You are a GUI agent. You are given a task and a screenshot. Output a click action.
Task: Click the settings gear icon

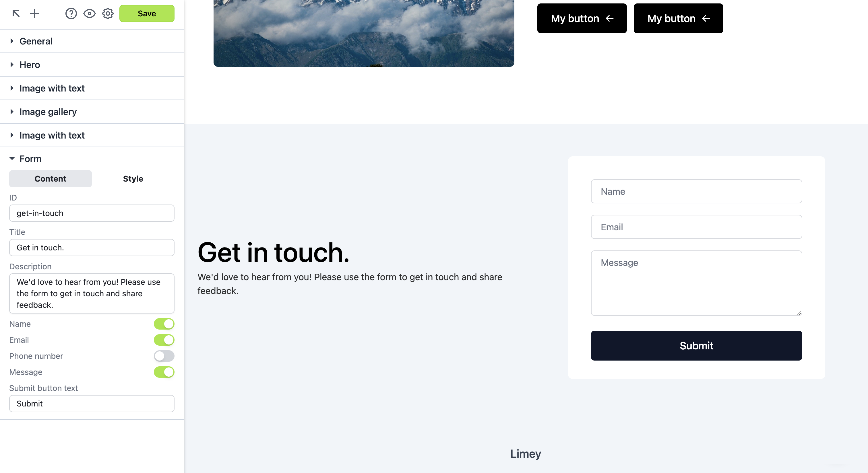pyautogui.click(x=108, y=13)
